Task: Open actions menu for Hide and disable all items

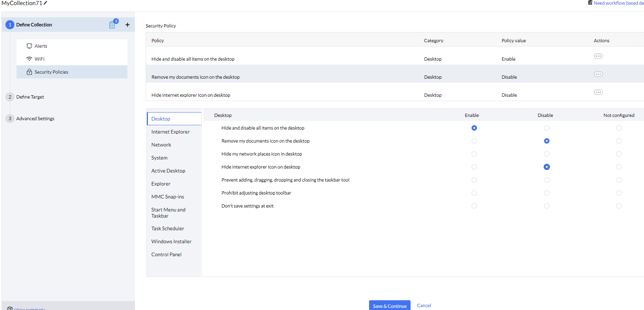Action: coord(598,56)
